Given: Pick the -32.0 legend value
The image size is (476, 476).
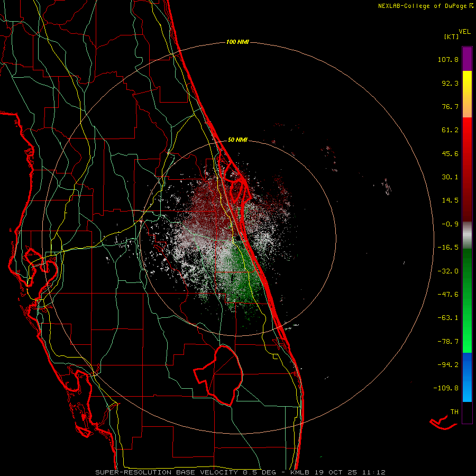Looking at the screenshot, I should pyautogui.click(x=448, y=271).
